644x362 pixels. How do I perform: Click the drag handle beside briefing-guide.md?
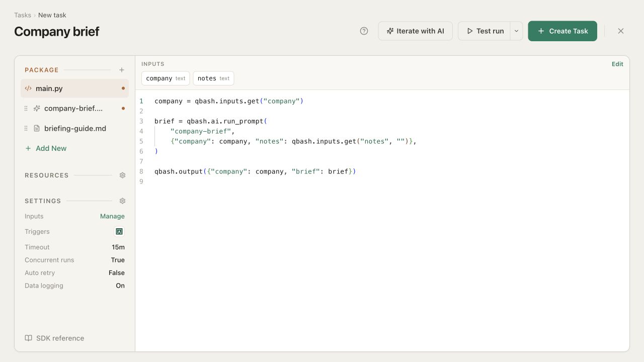click(26, 128)
